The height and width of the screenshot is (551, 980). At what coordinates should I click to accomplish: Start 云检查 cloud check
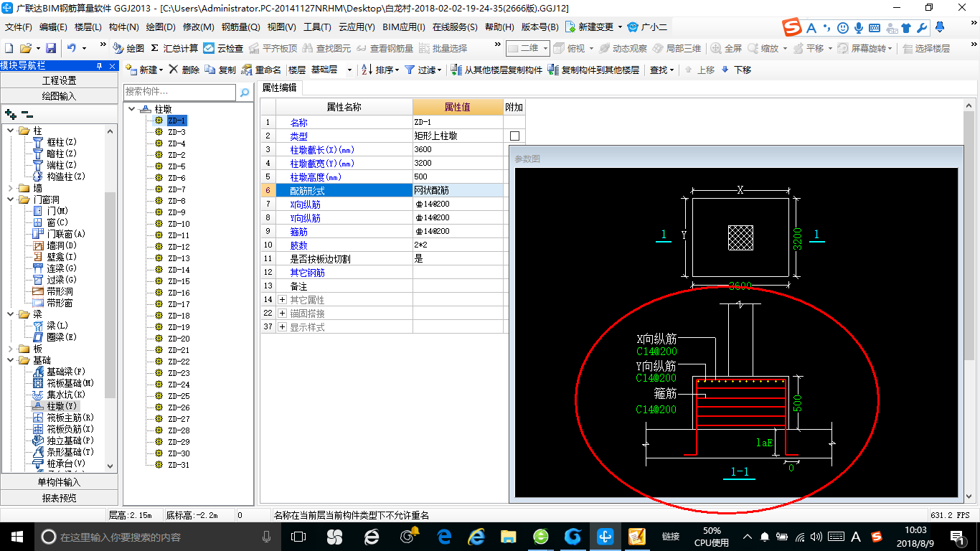[223, 48]
